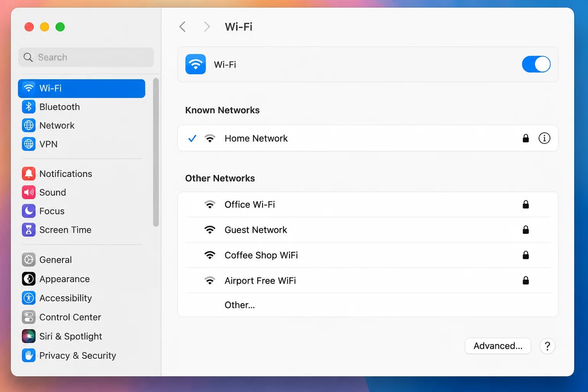Image resolution: width=588 pixels, height=392 pixels.
Task: Click the lock icon for Airport Free WiFi
Action: click(x=526, y=281)
